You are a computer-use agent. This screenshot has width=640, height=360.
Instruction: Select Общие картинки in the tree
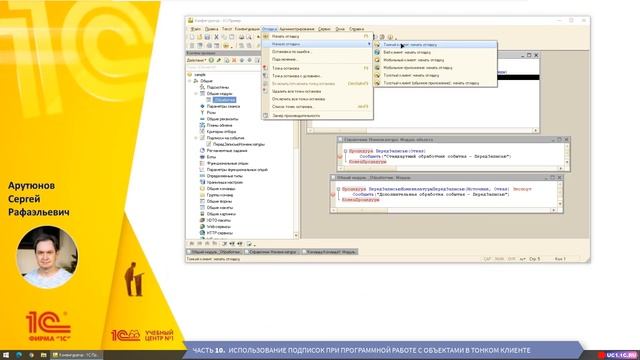pyautogui.click(x=221, y=214)
